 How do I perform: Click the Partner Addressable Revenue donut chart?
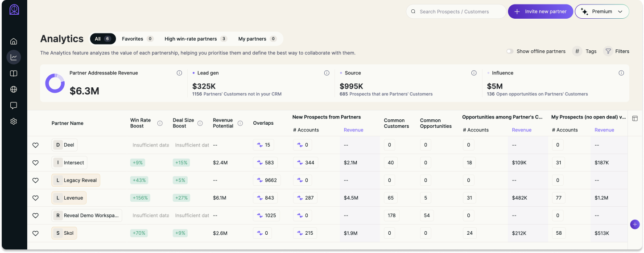55,83
